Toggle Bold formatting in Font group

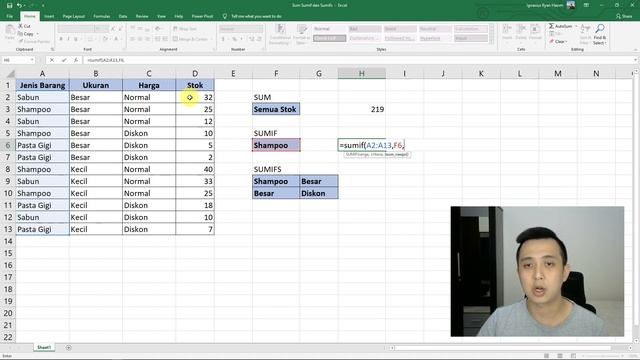coord(61,39)
